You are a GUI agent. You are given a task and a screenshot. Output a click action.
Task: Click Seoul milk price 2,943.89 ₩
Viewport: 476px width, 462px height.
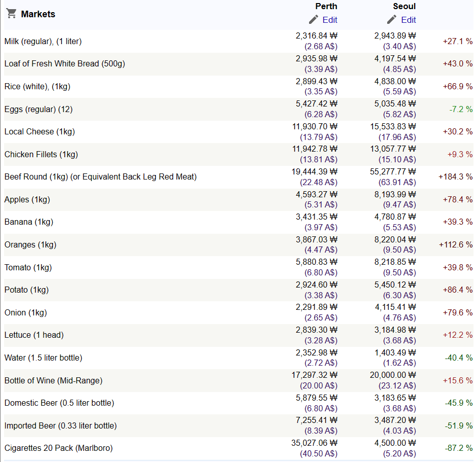395,36
